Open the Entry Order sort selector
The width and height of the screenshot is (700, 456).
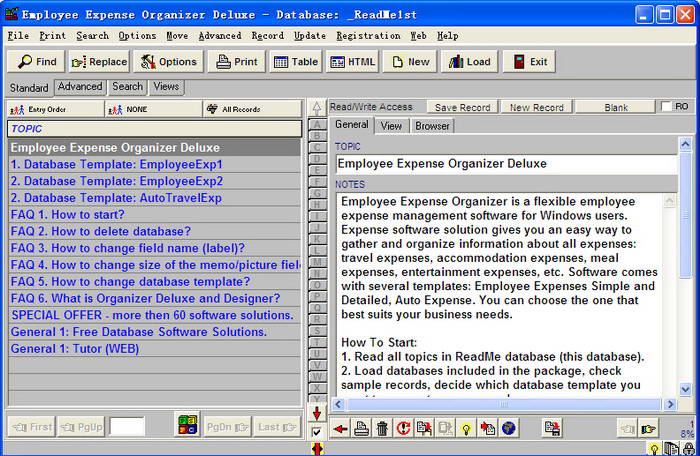coord(55,109)
